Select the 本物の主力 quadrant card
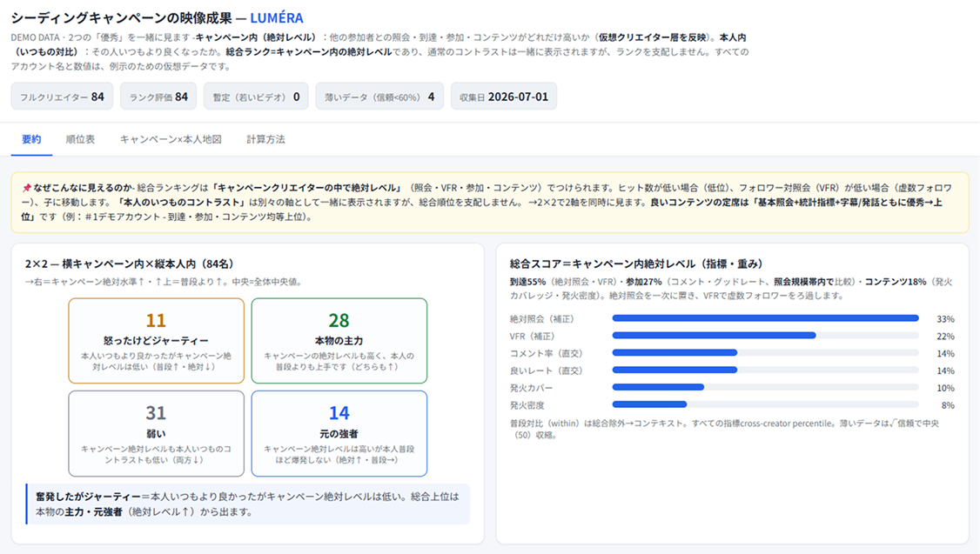Viewport: 980px width, 554px height. tap(339, 340)
